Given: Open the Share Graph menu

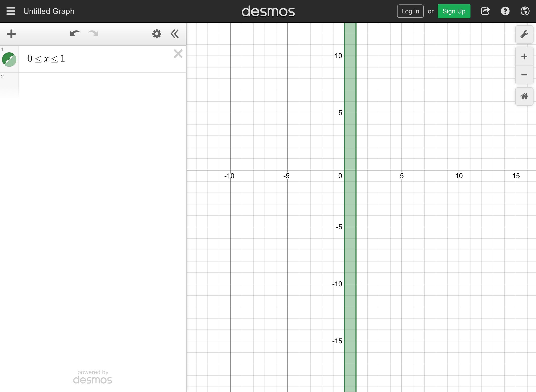Looking at the screenshot, I should click(x=485, y=11).
